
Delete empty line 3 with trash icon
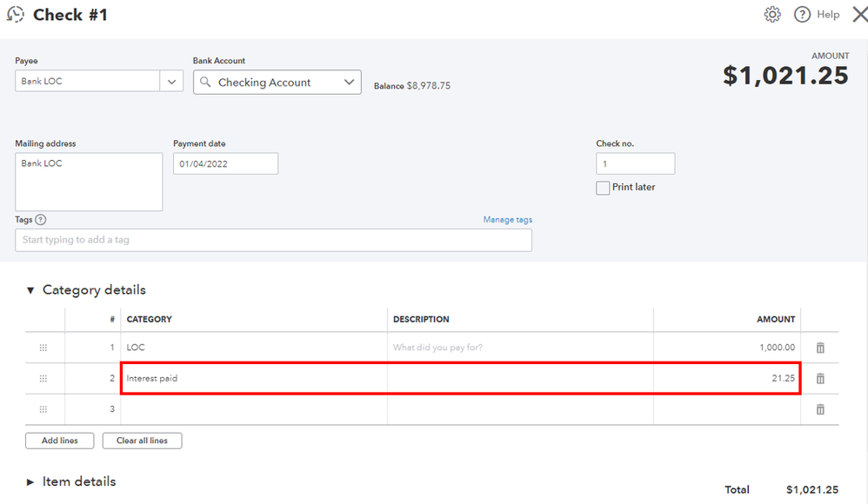tap(820, 409)
